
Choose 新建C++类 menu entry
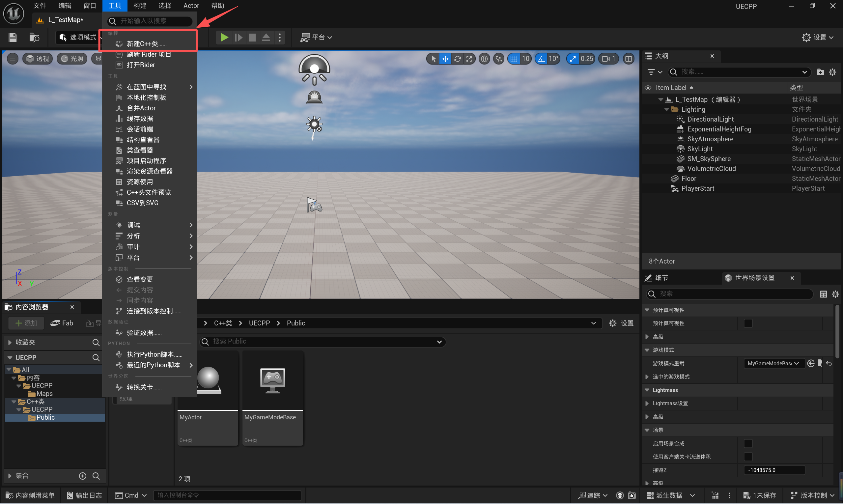pyautogui.click(x=146, y=44)
